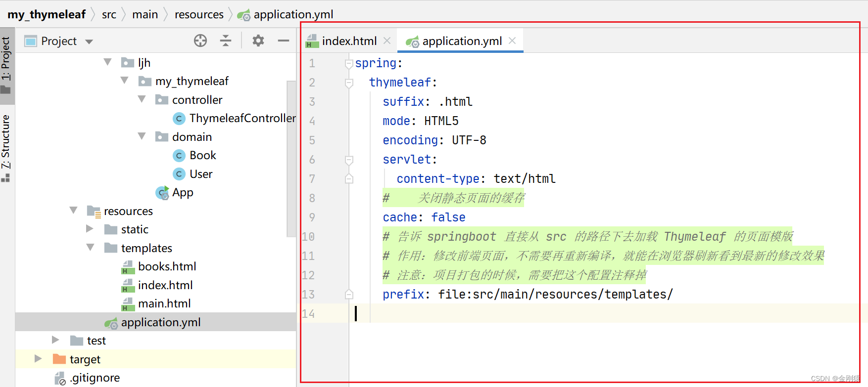Click the collapse all icon in Project panel
Screen dimensions: 868x387
pos(226,41)
